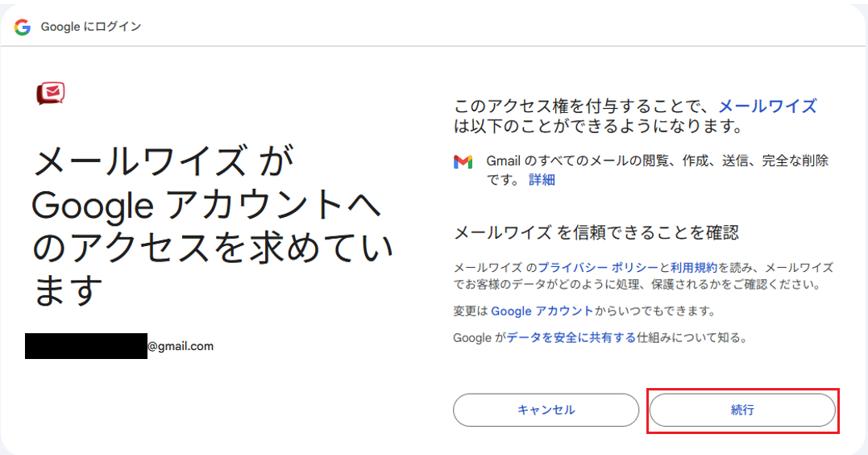Click the Google logo icon
The height and width of the screenshot is (455, 868).
(x=23, y=27)
